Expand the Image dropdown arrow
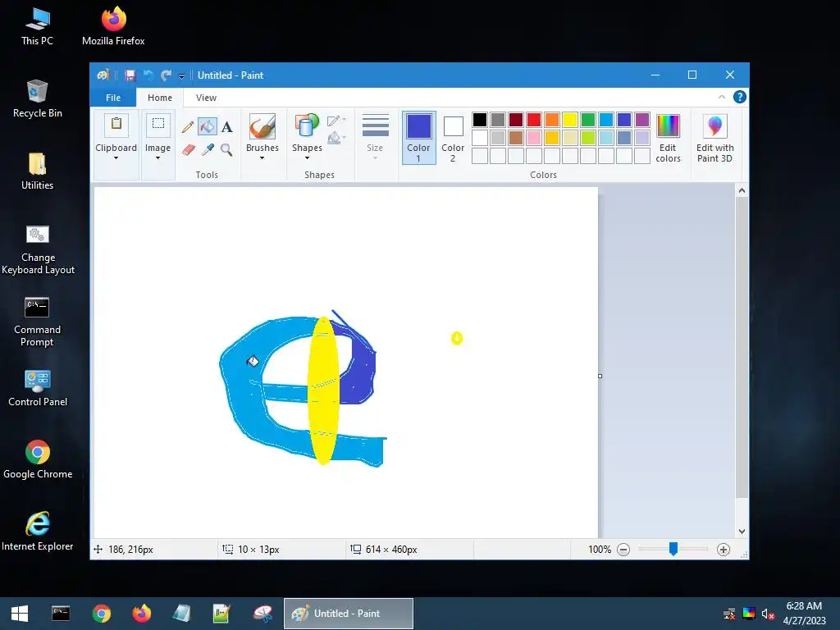Screen dimensions: 840x630 click(x=158, y=158)
